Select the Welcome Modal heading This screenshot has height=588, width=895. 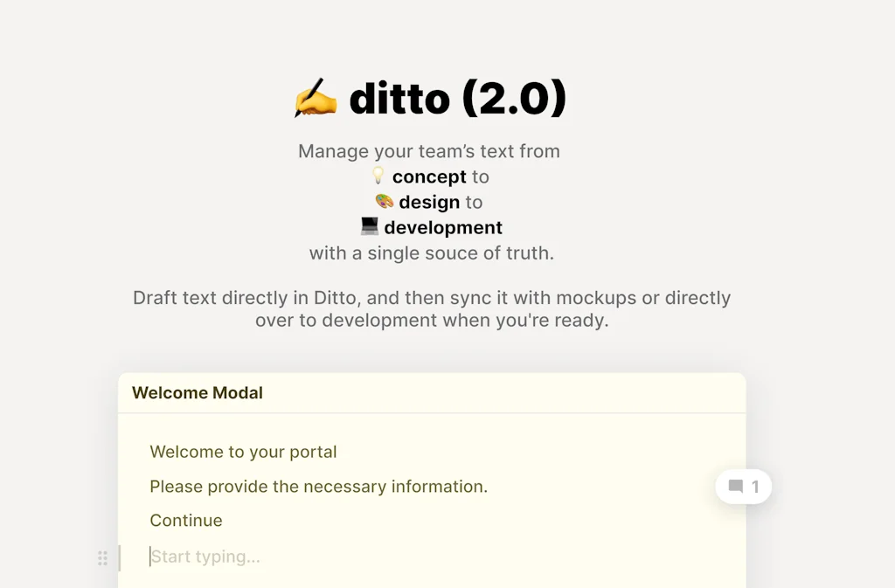(196, 392)
